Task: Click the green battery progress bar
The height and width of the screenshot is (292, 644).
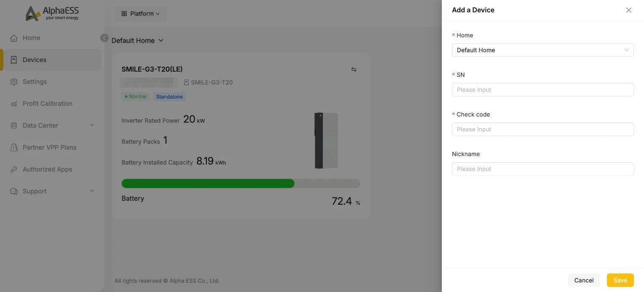Action: (x=208, y=183)
